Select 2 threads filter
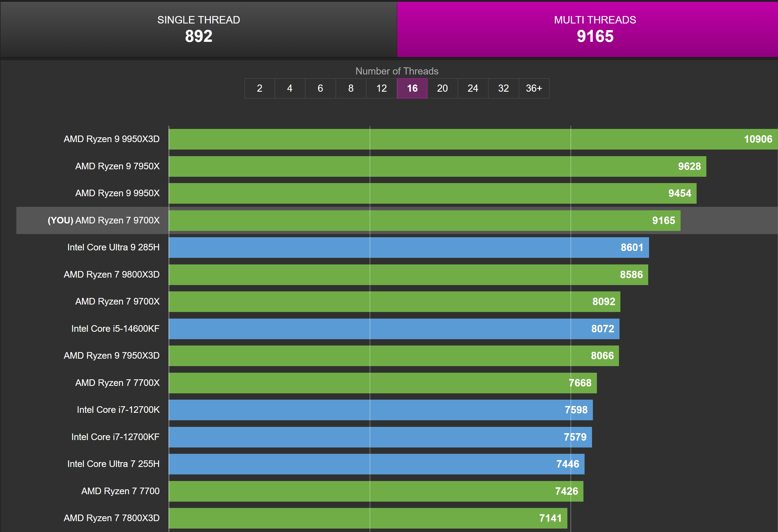 click(x=259, y=88)
